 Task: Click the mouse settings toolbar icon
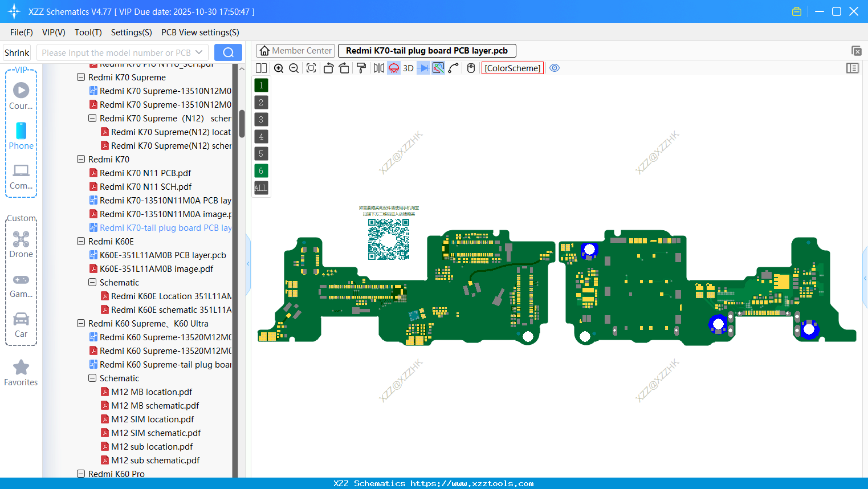(470, 68)
